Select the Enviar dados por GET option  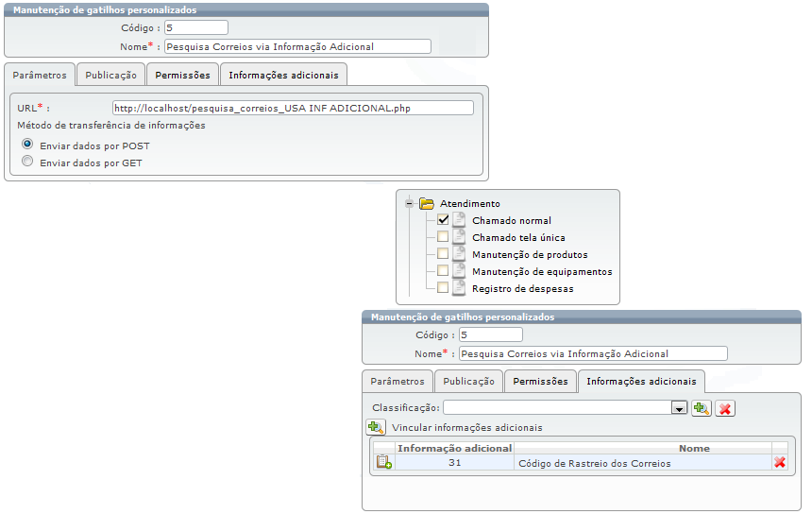pos(28,163)
